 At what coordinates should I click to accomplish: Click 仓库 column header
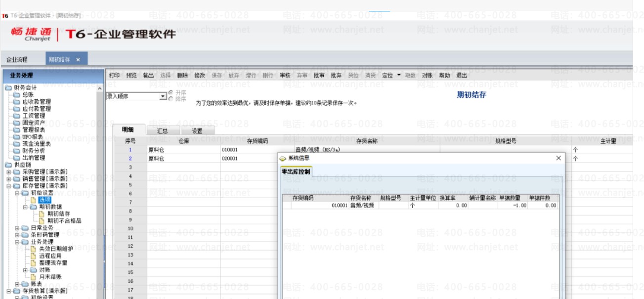[x=184, y=141]
